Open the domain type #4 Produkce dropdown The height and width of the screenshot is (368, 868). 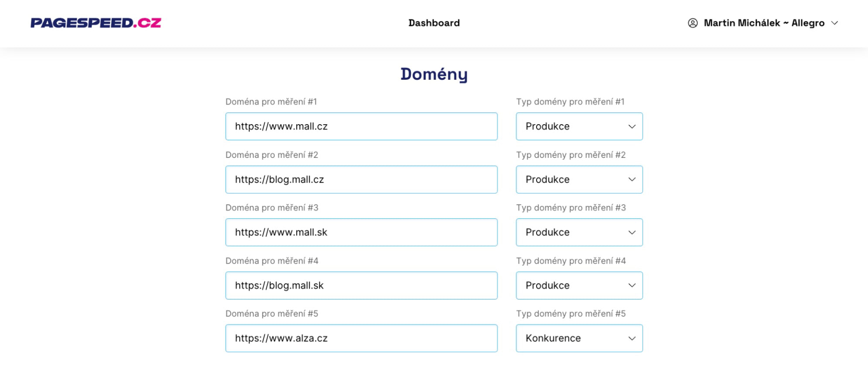click(579, 286)
